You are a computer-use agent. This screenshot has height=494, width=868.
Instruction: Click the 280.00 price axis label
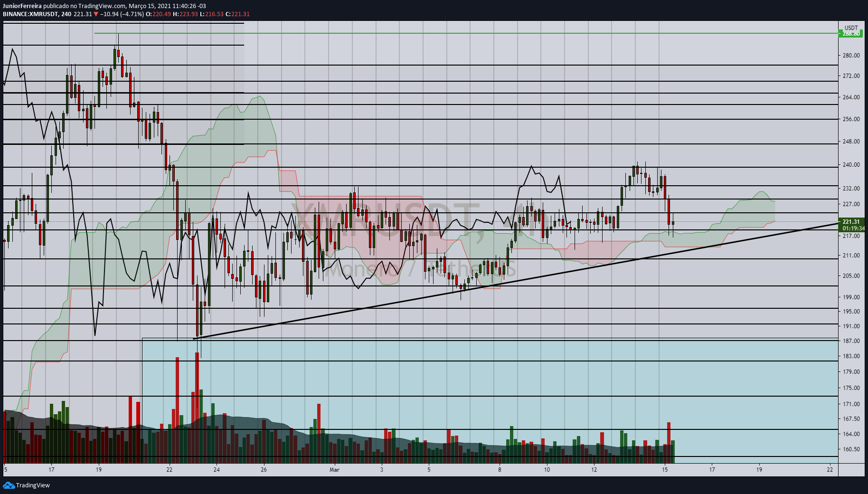pyautogui.click(x=851, y=56)
